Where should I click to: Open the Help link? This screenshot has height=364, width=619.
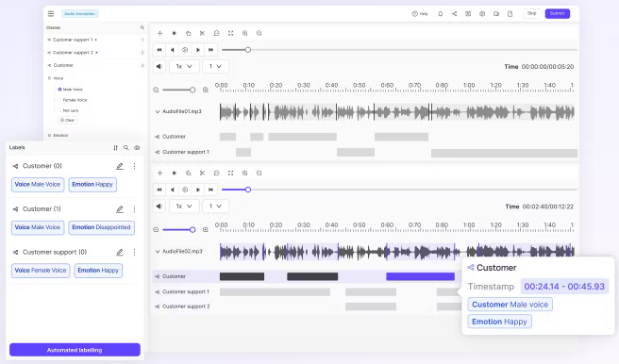click(x=420, y=14)
